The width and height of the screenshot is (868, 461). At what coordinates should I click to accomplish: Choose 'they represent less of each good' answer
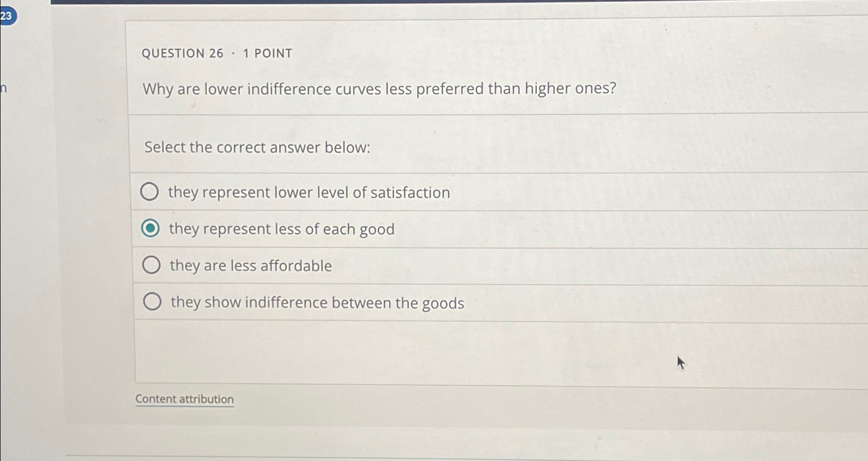(x=282, y=228)
